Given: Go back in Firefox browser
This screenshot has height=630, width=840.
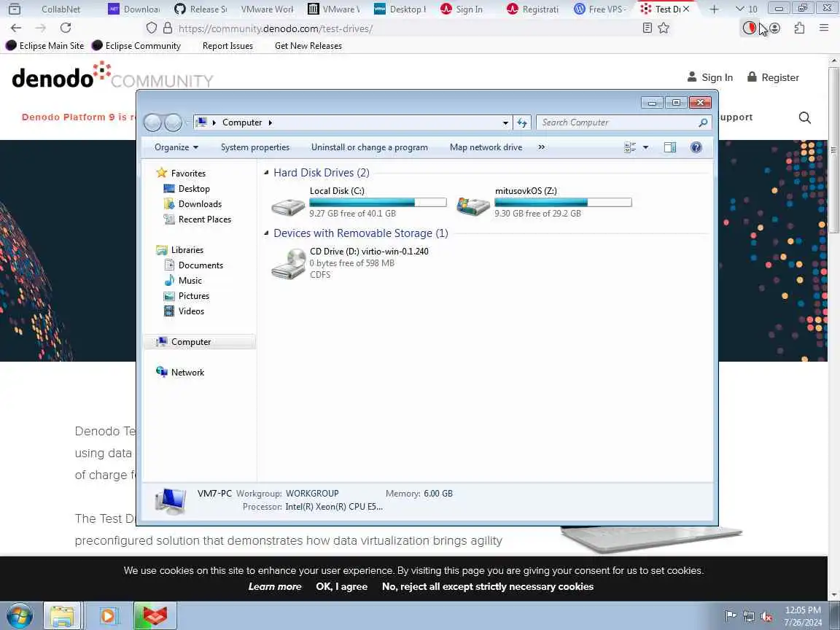Looking at the screenshot, I should (16, 28).
